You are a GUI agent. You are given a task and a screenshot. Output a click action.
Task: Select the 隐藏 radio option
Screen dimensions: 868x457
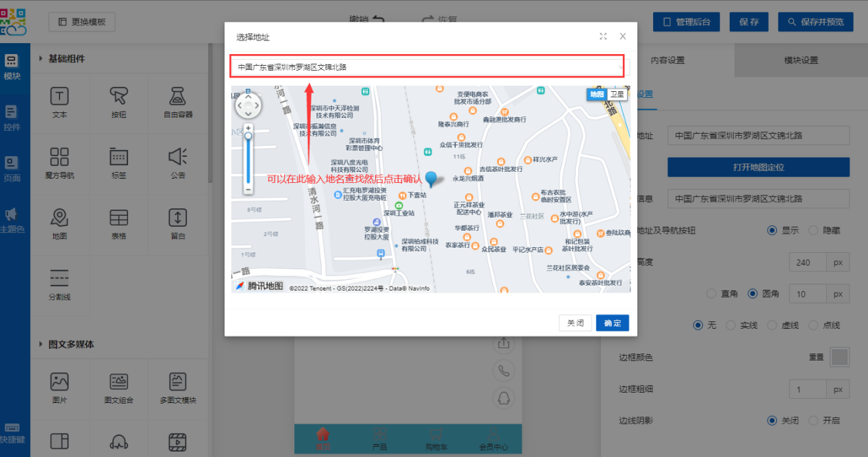point(813,230)
